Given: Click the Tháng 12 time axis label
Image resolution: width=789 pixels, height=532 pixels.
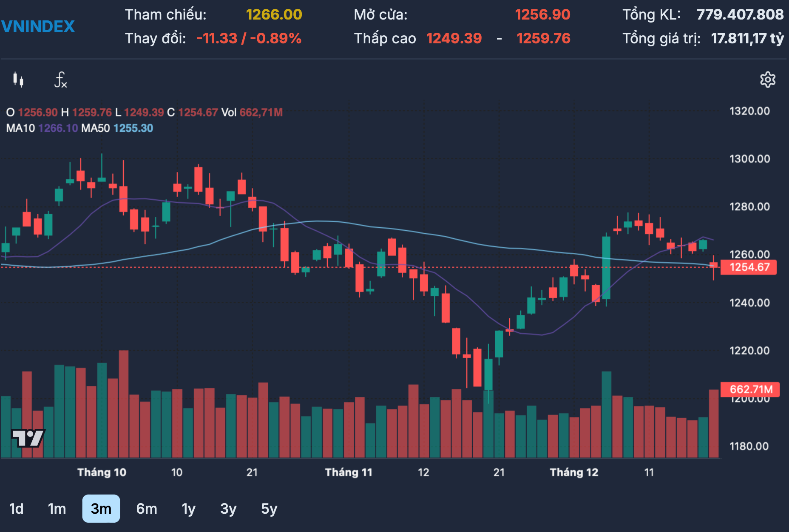Looking at the screenshot, I should pos(574,472).
